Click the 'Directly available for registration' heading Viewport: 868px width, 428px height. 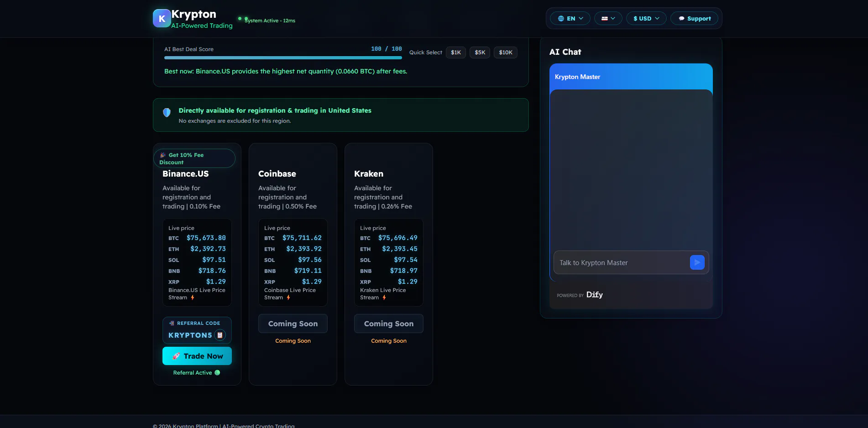275,110
